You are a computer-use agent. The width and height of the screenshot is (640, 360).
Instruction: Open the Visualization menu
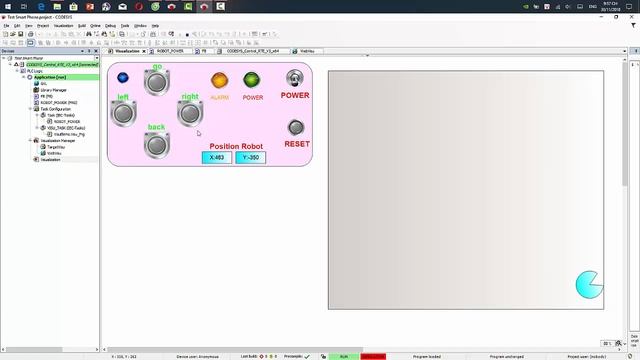[64, 26]
